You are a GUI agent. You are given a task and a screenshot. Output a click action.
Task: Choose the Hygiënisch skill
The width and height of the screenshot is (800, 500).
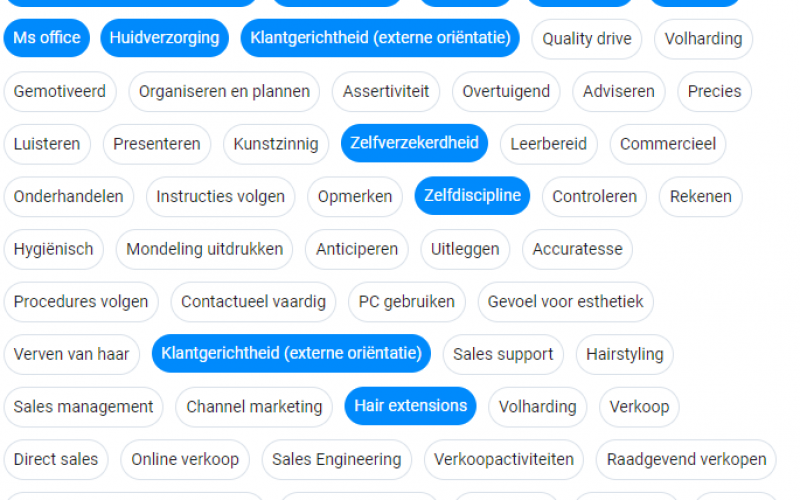tap(54, 249)
